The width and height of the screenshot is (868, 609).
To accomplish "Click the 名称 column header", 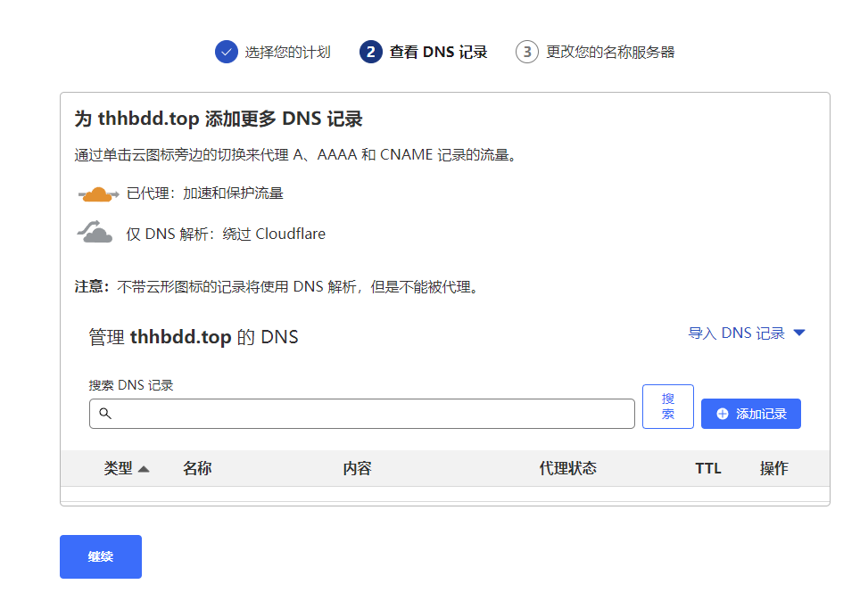I will [x=197, y=468].
